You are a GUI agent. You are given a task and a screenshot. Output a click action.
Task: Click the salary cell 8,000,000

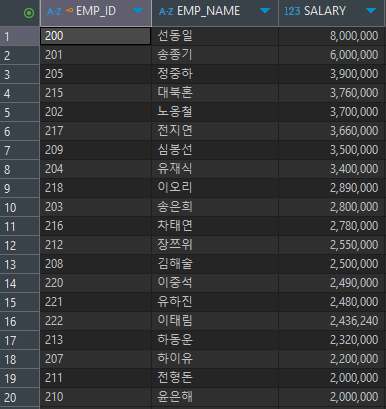(x=331, y=36)
